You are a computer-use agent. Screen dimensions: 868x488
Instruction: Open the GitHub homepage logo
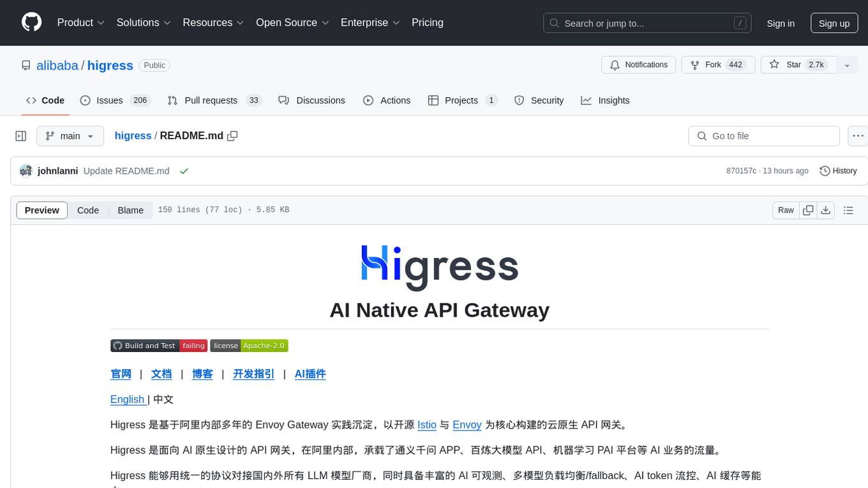tap(31, 22)
